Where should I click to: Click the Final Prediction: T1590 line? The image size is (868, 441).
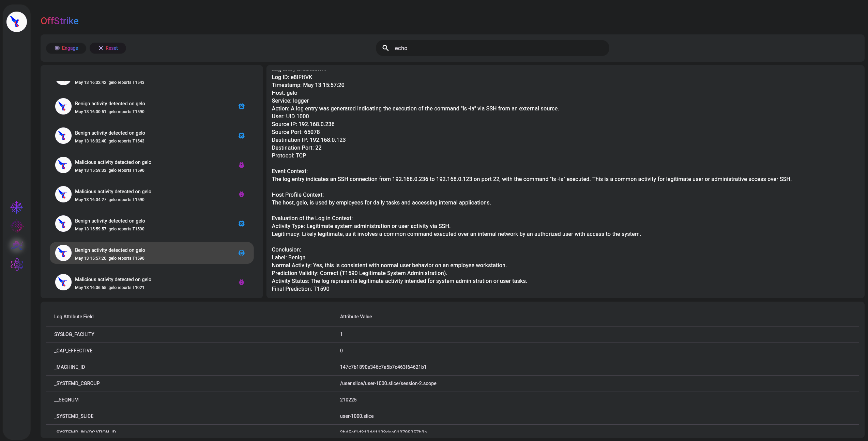[301, 289]
